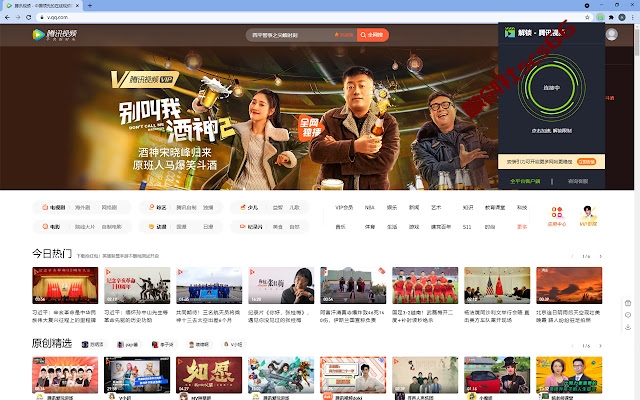Reload the page with the refresh icon
640x400 pixels.
pos(29,17)
